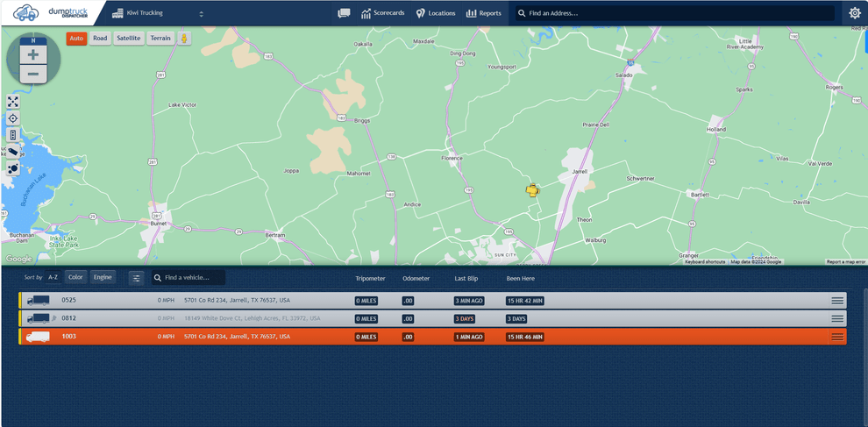Click Report a map error link
This screenshot has width=868, height=427.
click(x=845, y=262)
